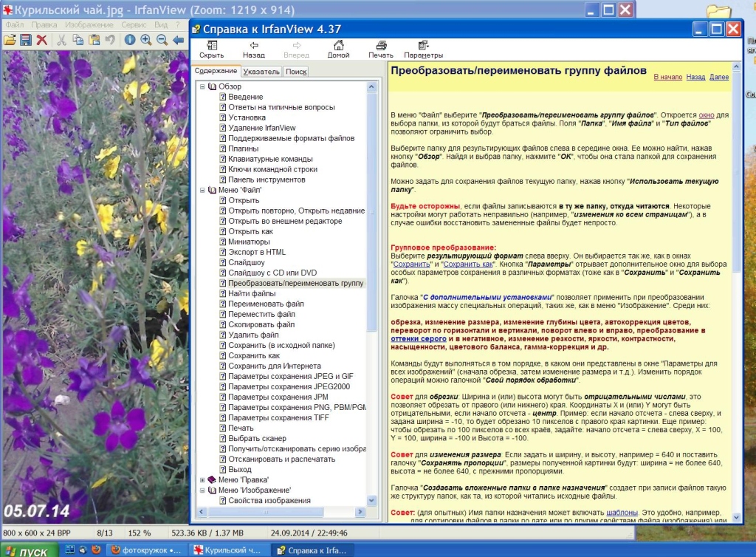
Task: Expand the Меню 'Правка' tree node
Action: click(202, 480)
